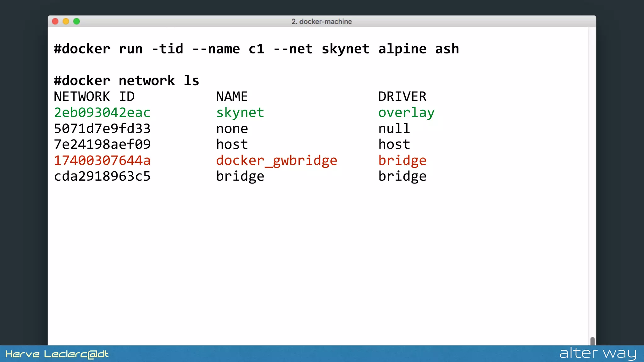Image resolution: width=644 pixels, height=362 pixels.
Task: Click the '2. docker-machine' window title
Action: (x=321, y=22)
